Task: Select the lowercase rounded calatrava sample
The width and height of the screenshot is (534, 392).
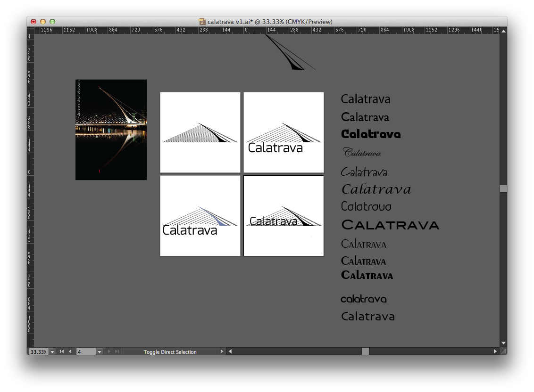Action: point(364,299)
